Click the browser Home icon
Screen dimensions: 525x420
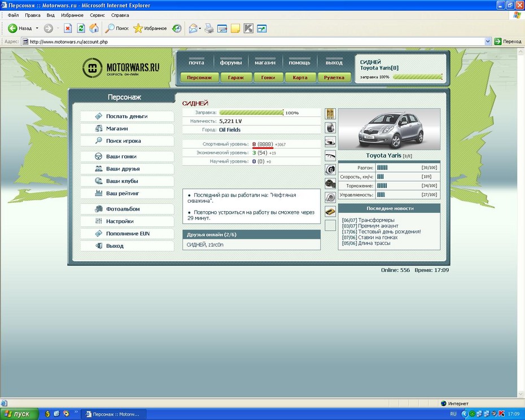click(94, 28)
